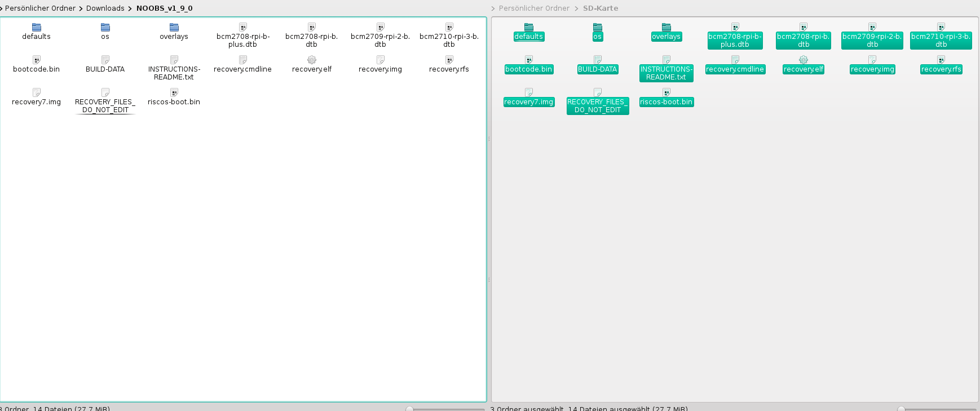Click highlighted defaults folder icon on SD-Karte
Image resolution: width=980 pixels, height=411 pixels.
529,27
